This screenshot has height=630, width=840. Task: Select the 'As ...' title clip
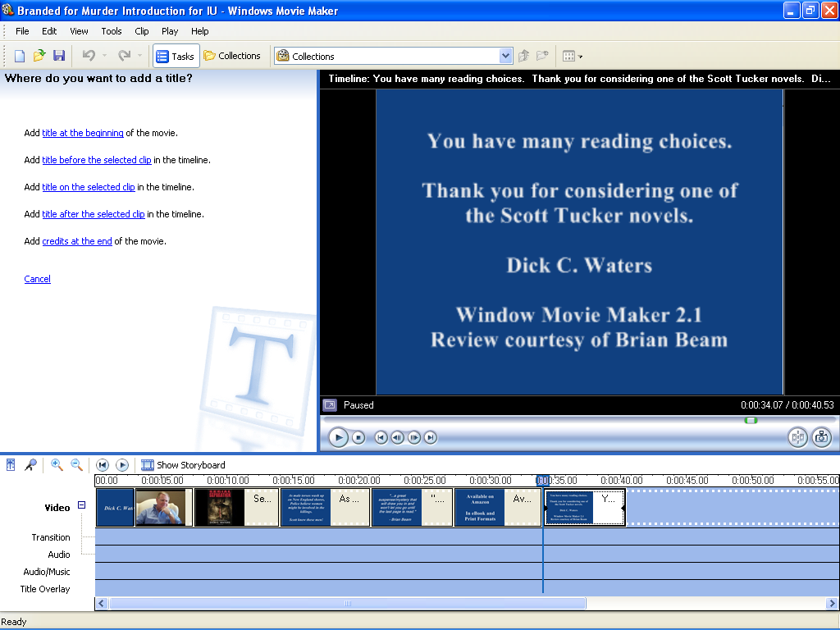coord(325,507)
